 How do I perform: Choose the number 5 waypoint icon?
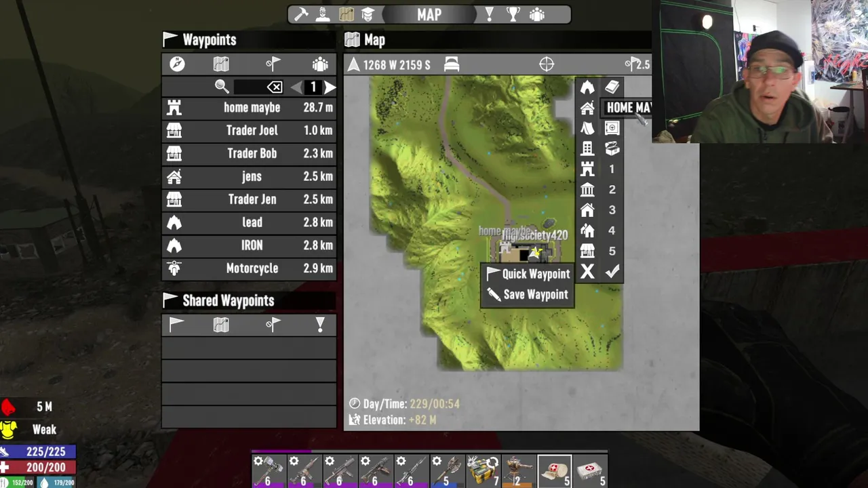click(x=612, y=251)
